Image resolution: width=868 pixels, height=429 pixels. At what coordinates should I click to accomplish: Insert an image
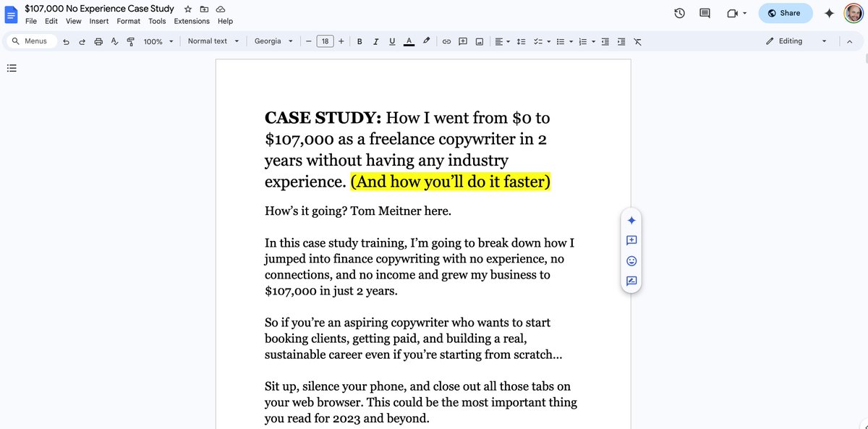479,41
